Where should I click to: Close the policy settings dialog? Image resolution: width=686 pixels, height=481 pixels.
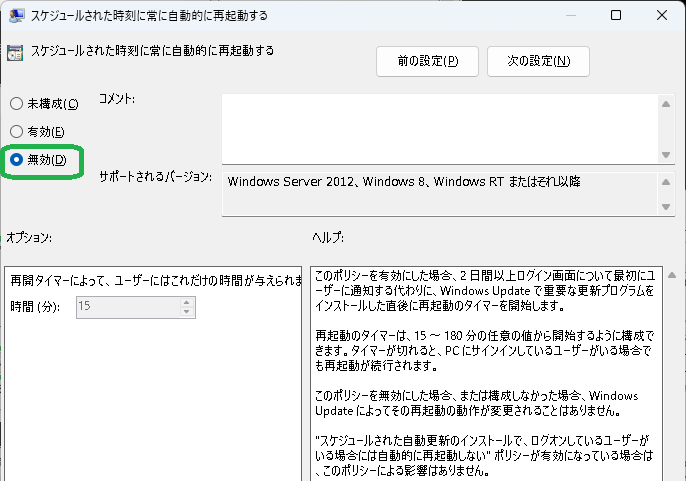[662, 16]
